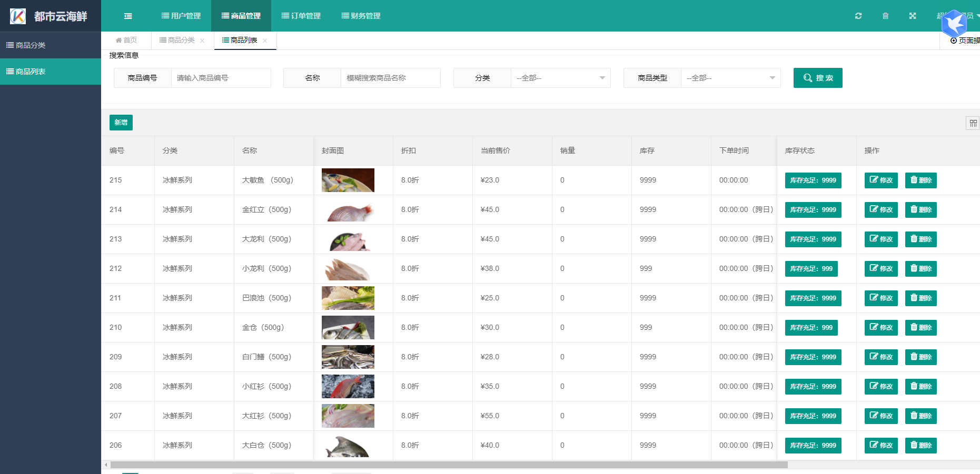This screenshot has width=980, height=474.
Task: Close the 商品分类 tab
Action: [x=202, y=41]
